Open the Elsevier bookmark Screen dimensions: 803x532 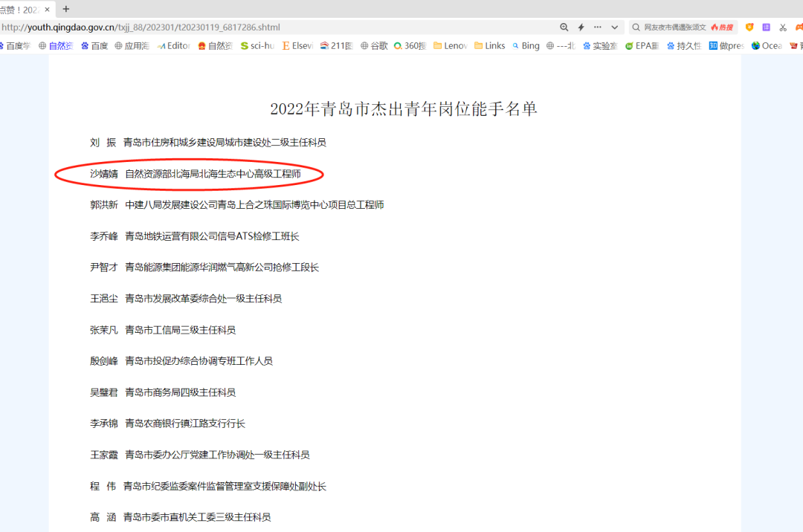tap(297, 46)
